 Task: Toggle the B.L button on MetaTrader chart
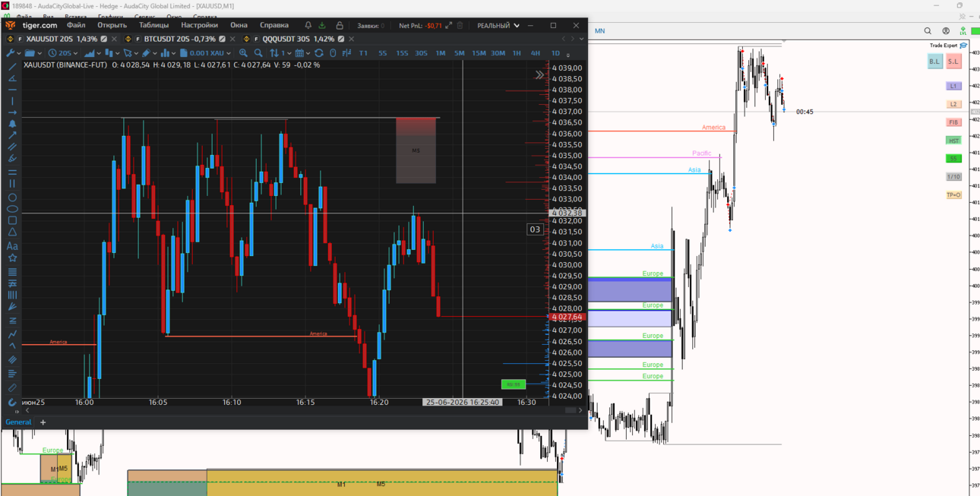point(934,62)
